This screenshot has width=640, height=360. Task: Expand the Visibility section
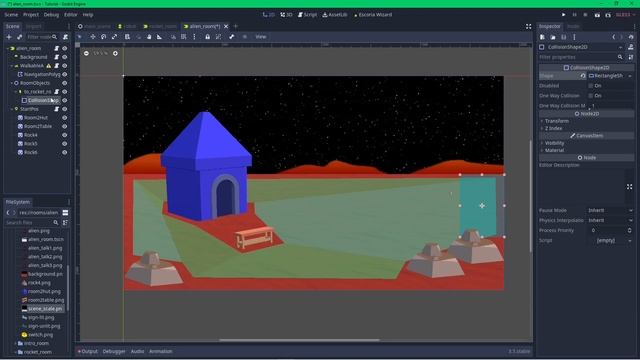pos(554,143)
